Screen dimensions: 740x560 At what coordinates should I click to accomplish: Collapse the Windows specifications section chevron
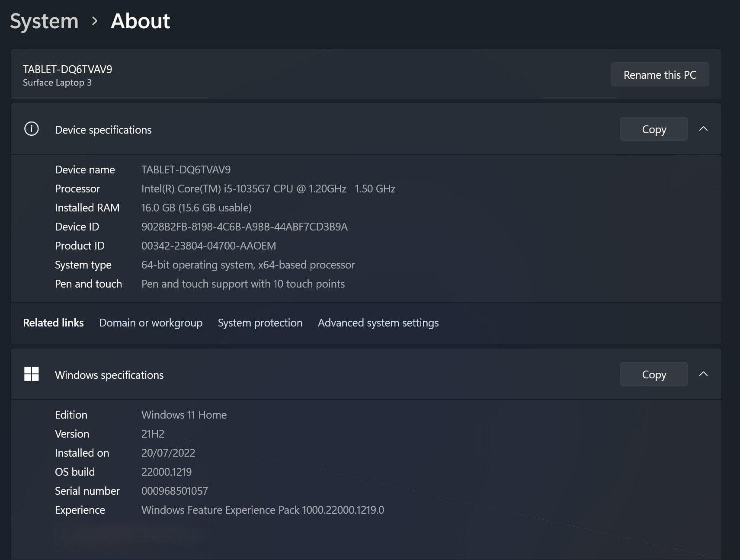point(703,374)
